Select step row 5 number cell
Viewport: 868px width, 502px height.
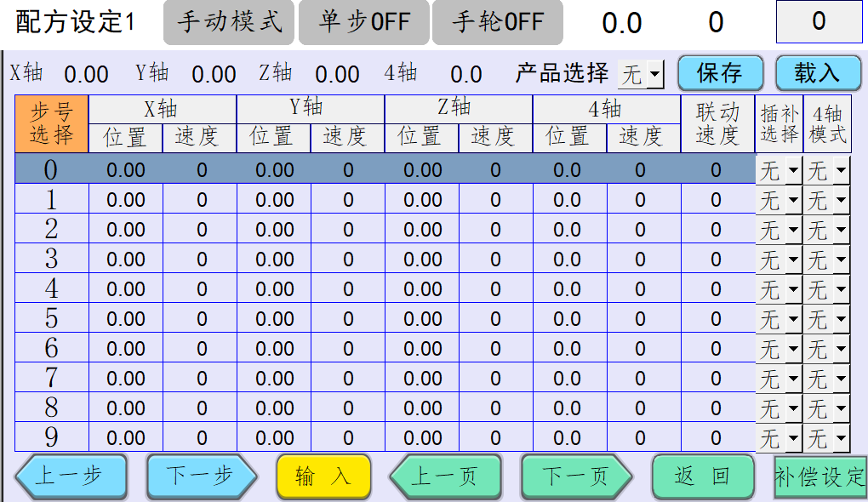click(x=52, y=319)
